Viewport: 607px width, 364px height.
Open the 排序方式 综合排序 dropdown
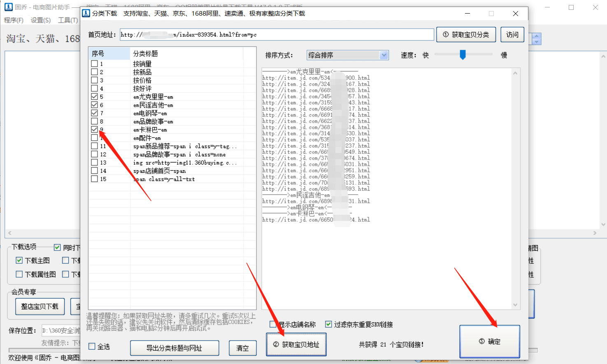tap(347, 55)
